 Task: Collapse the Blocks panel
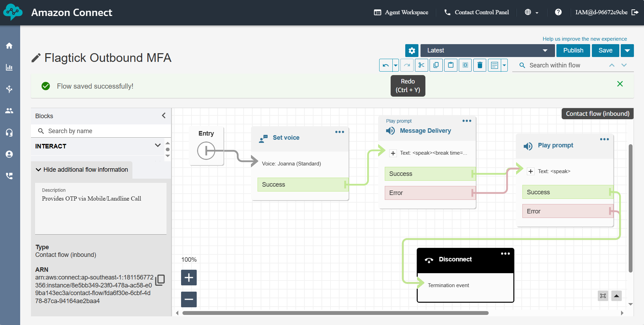pyautogui.click(x=164, y=116)
